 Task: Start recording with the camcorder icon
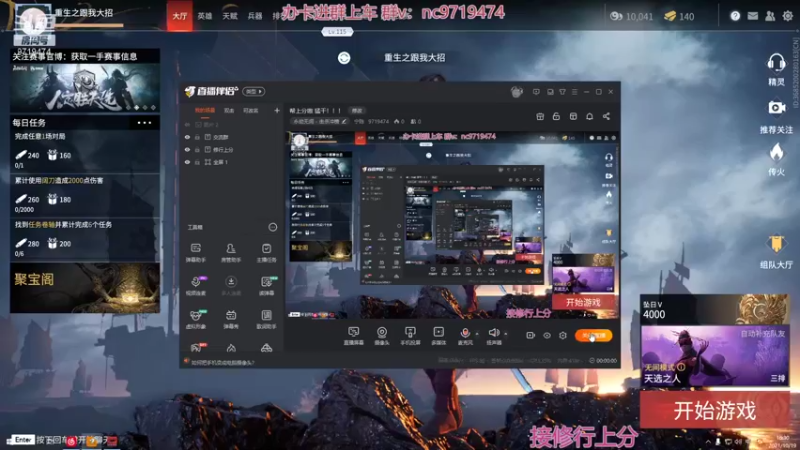tap(531, 335)
